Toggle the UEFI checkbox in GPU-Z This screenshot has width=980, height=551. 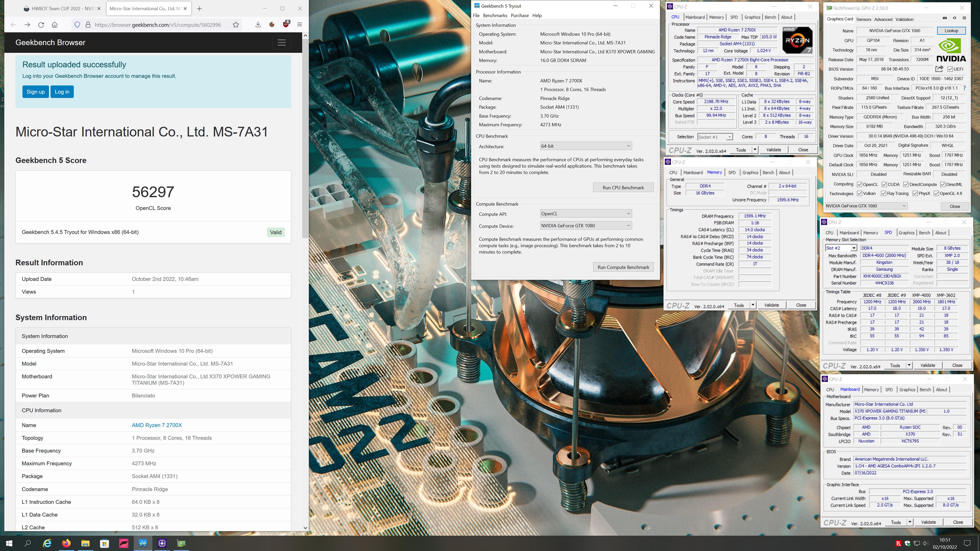(950, 69)
